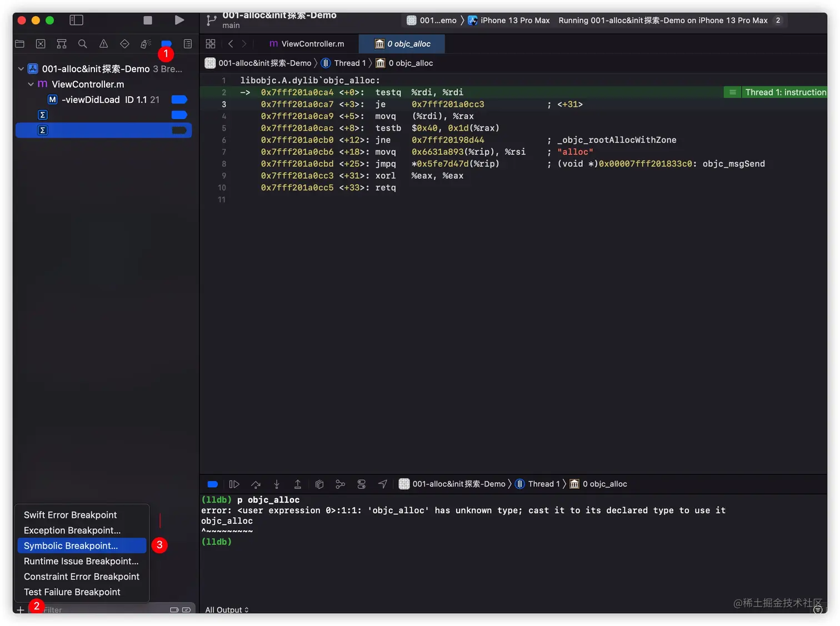Click the "alloc" string comment in disassembly
Viewport: 840px width, 626px height.
coord(575,152)
